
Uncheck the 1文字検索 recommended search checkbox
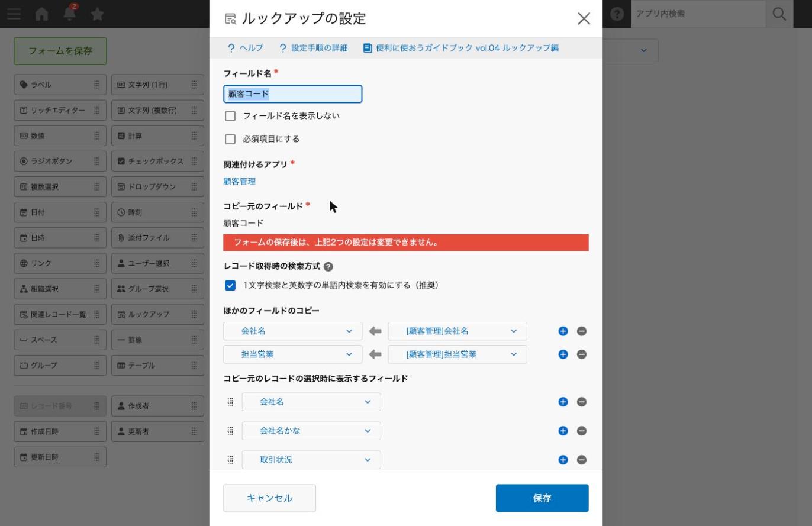pos(230,285)
